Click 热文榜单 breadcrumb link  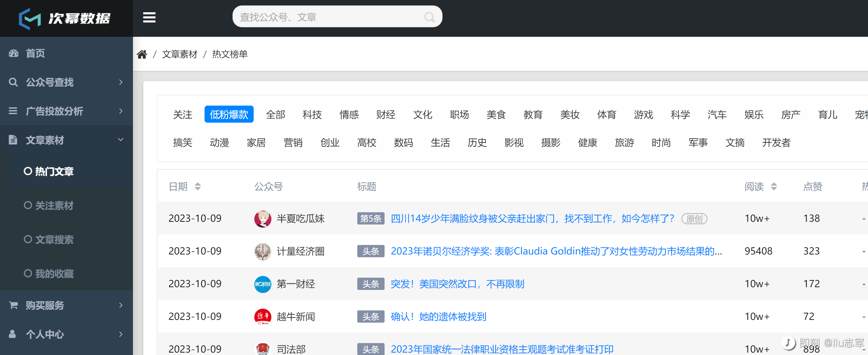[x=230, y=55]
